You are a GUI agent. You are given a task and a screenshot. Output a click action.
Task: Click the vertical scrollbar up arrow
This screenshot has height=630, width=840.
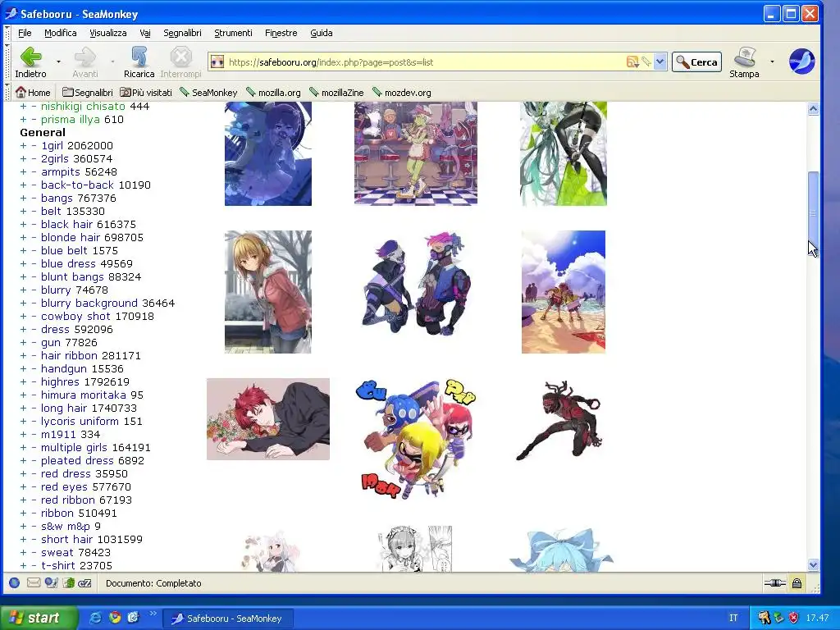coord(813,109)
